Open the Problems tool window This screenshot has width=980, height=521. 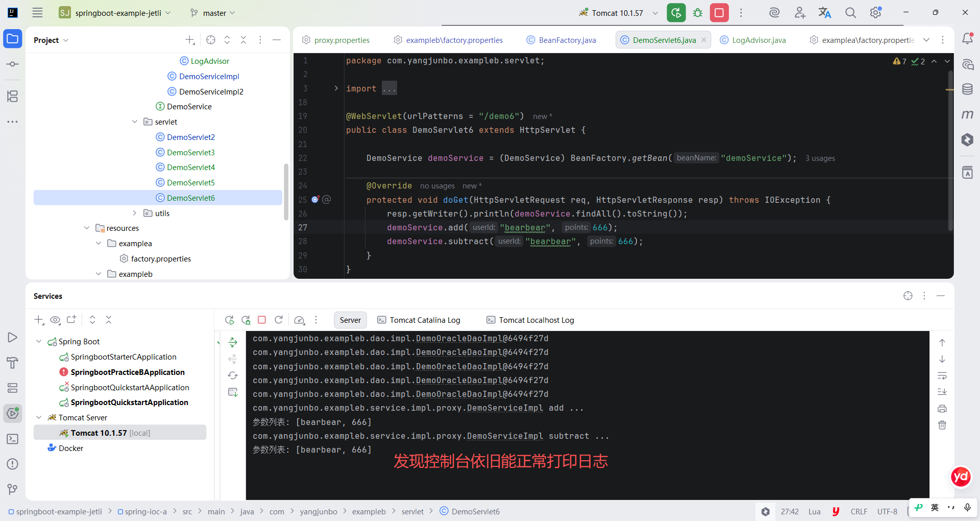[x=13, y=464]
